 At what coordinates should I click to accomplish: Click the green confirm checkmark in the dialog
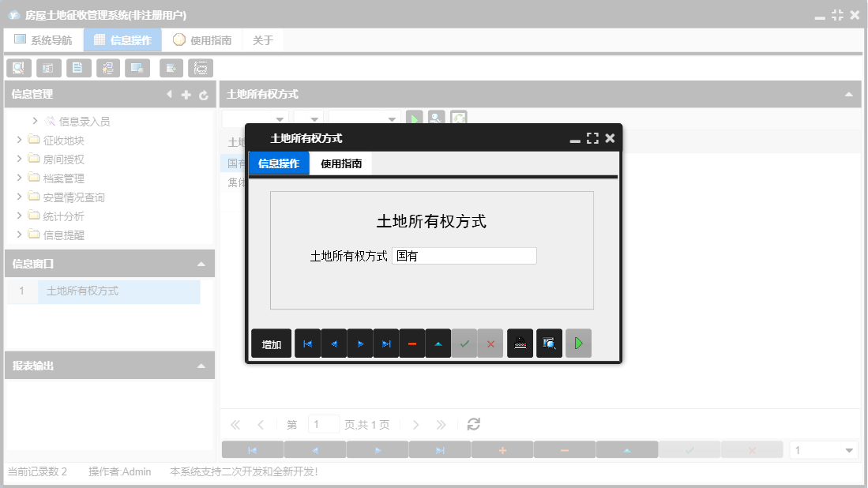(464, 343)
